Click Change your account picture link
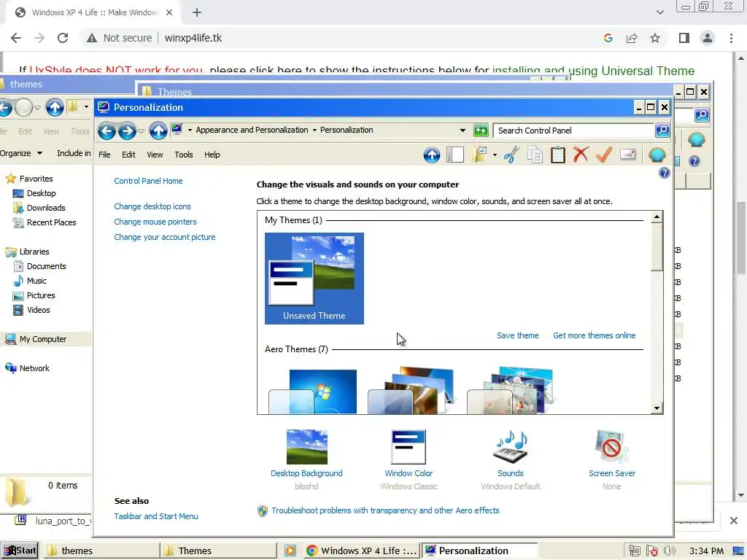The height and width of the screenshot is (560, 747). (x=165, y=237)
